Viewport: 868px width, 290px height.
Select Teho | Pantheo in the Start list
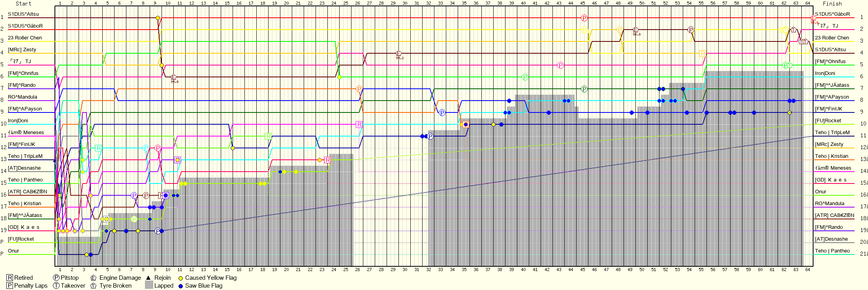pos(25,180)
